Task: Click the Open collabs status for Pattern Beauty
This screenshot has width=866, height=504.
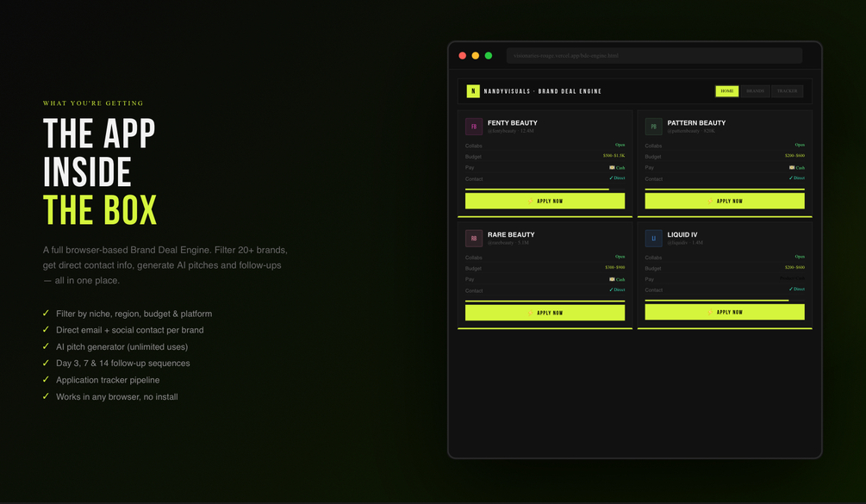Action: pyautogui.click(x=800, y=145)
